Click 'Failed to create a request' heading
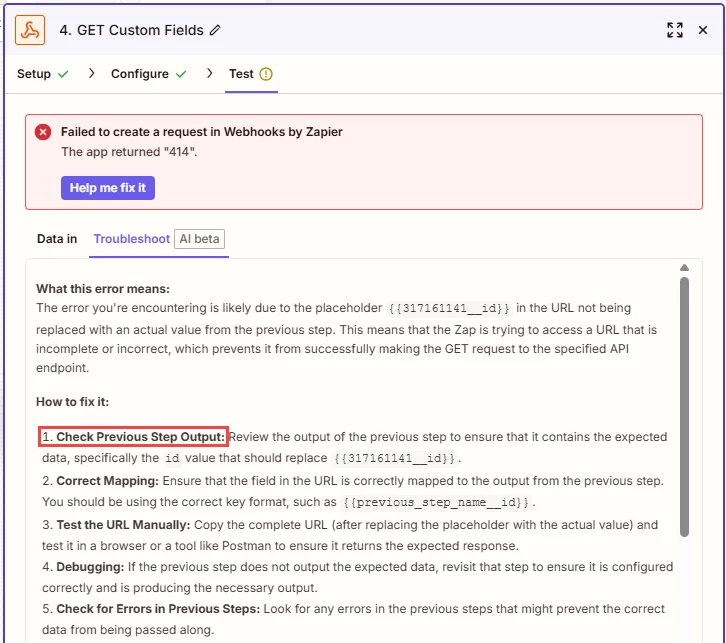Image resolution: width=726 pixels, height=643 pixels. click(201, 132)
